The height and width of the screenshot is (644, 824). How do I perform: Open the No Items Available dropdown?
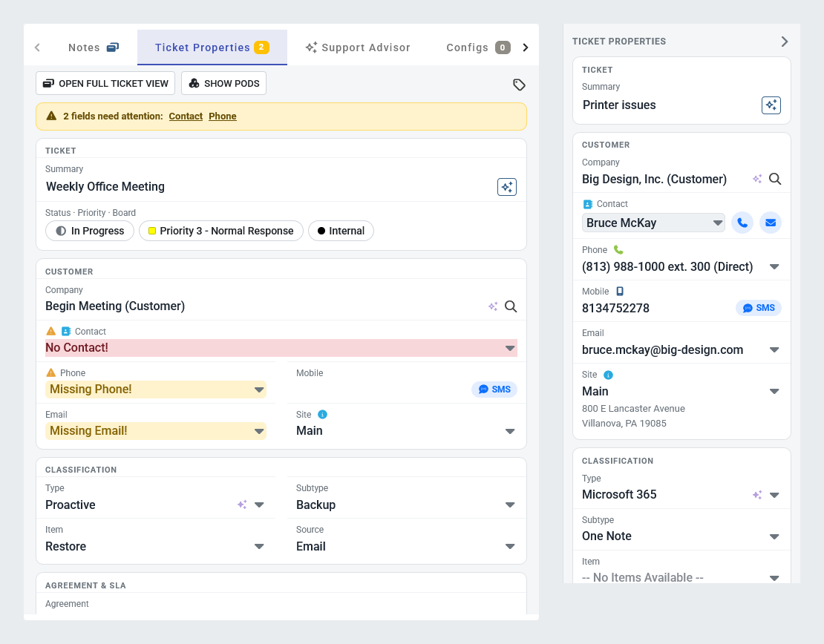coord(774,578)
